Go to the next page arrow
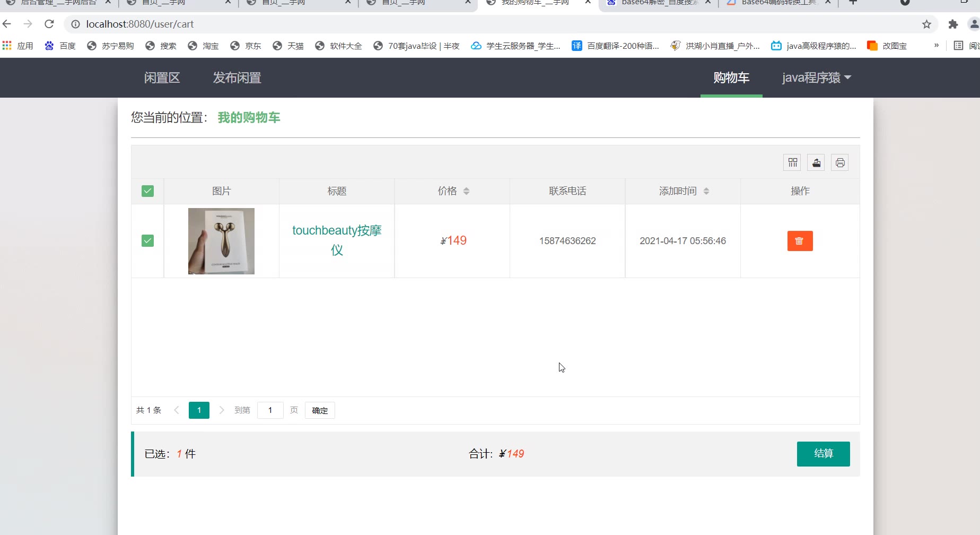 [x=222, y=410]
